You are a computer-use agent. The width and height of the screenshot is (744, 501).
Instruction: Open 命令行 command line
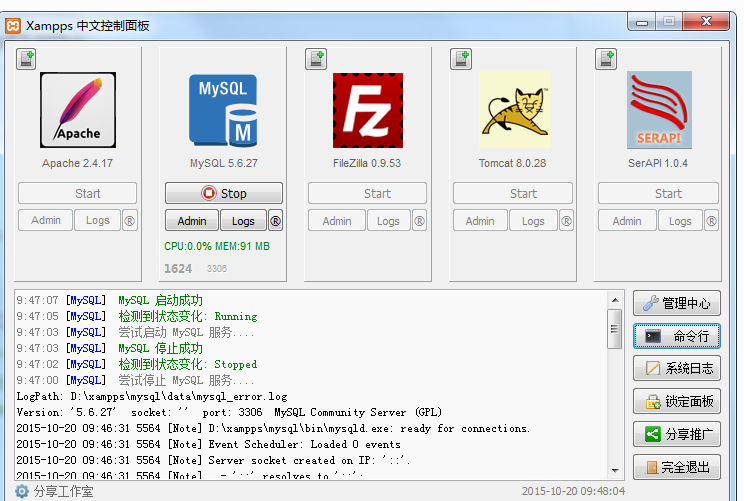point(677,336)
